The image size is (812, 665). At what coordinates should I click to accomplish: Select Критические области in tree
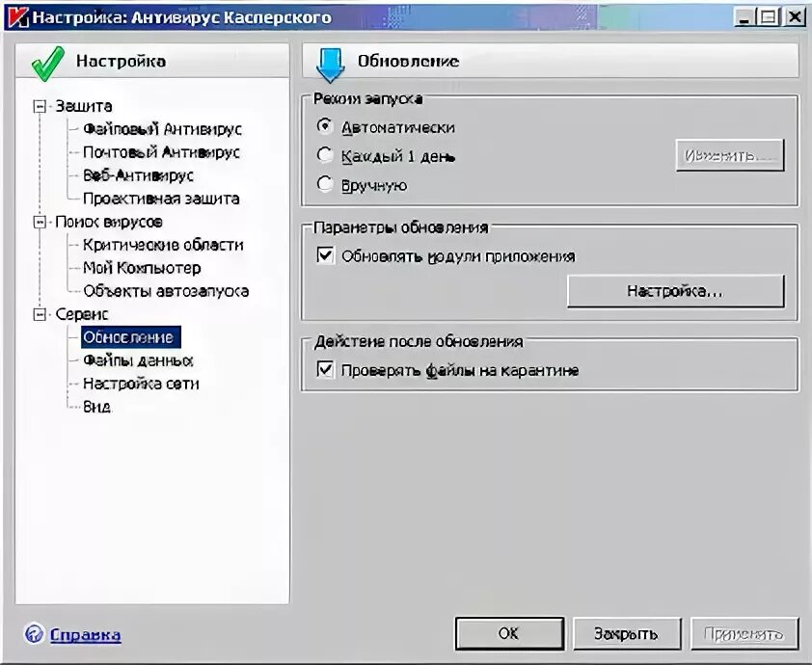(x=163, y=245)
